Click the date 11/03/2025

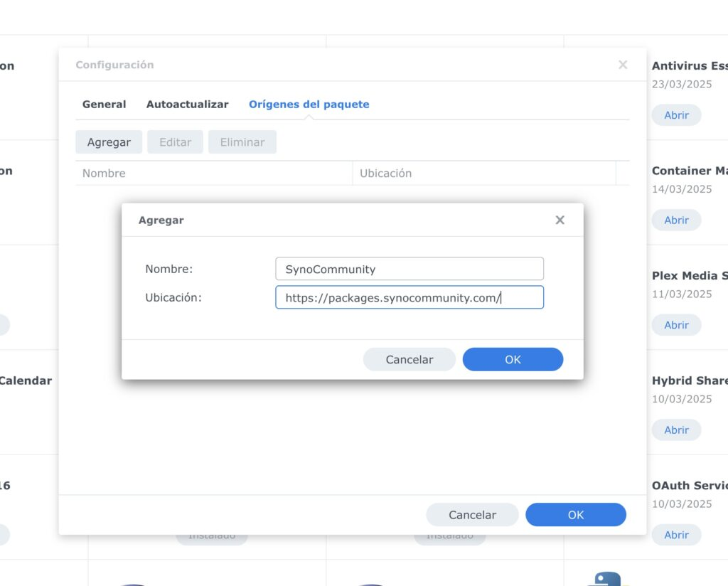tap(682, 294)
